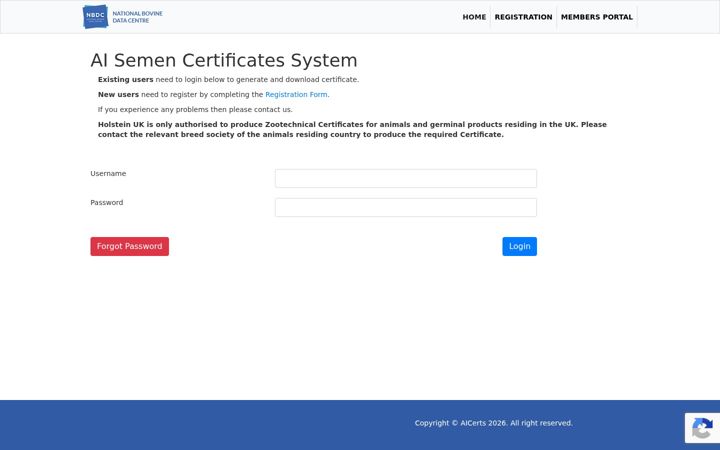The image size is (720, 450).
Task: Focus the Username input field
Action: (405, 178)
